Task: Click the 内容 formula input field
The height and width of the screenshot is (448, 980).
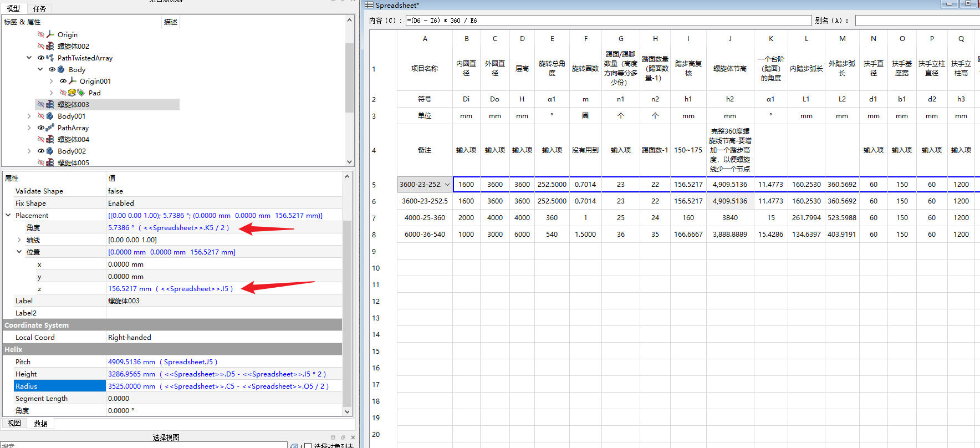Action: coord(608,21)
